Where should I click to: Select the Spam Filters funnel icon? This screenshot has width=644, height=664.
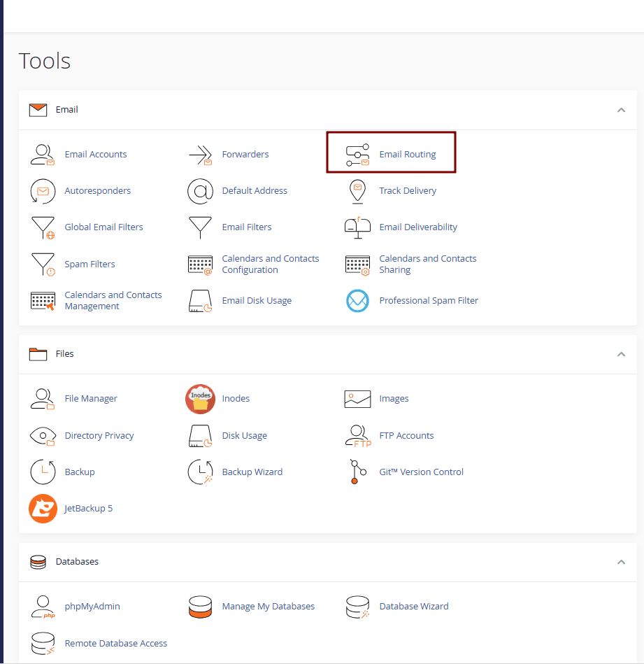point(43,264)
